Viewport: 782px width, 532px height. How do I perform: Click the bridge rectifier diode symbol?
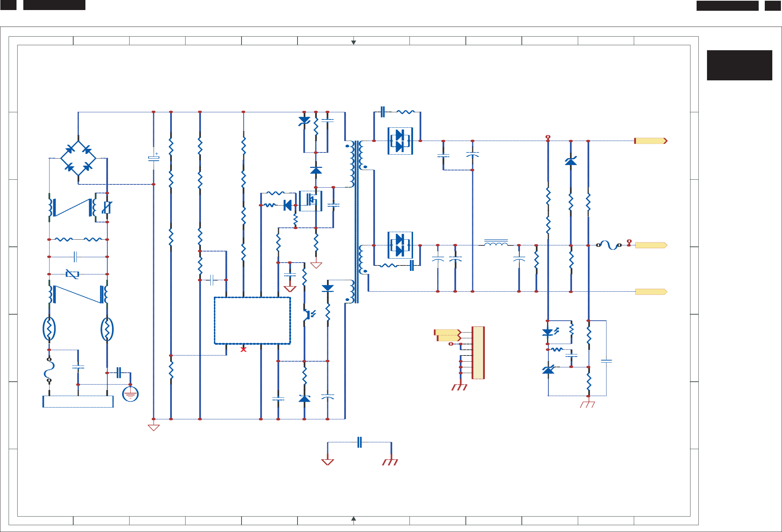pyautogui.click(x=78, y=158)
